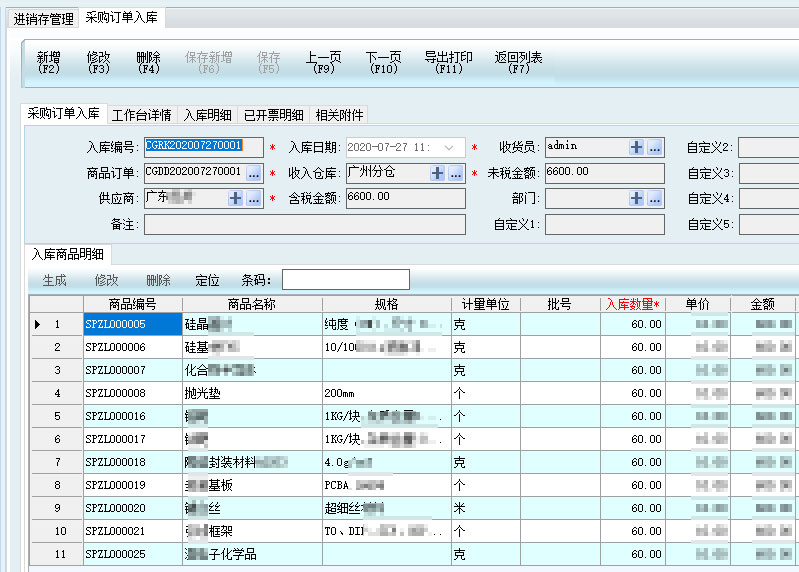Click 生成 in detail toolbar
This screenshot has height=572, width=799.
[55, 280]
